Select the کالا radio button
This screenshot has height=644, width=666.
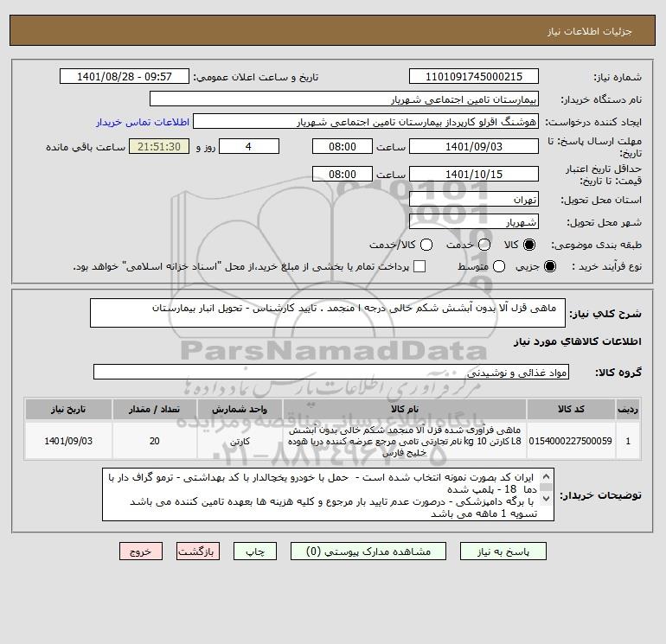pos(529,245)
